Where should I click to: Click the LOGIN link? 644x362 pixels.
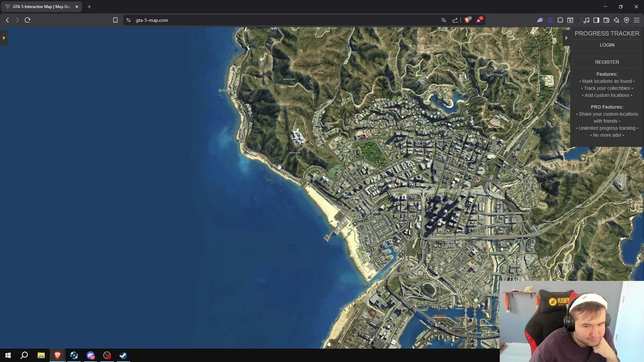[607, 45]
